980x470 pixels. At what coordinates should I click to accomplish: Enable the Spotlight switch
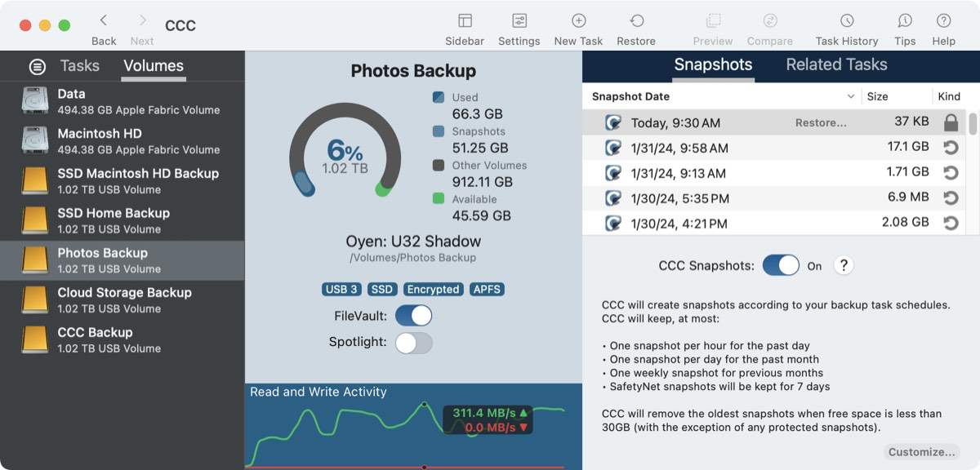click(413, 343)
